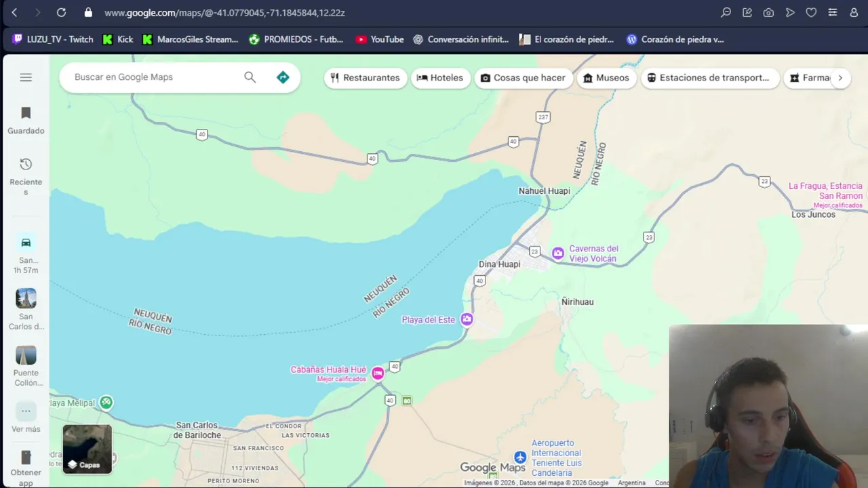This screenshot has width=868, height=488.
Task: Open the driving route San... 1h 57m
Action: click(x=26, y=254)
